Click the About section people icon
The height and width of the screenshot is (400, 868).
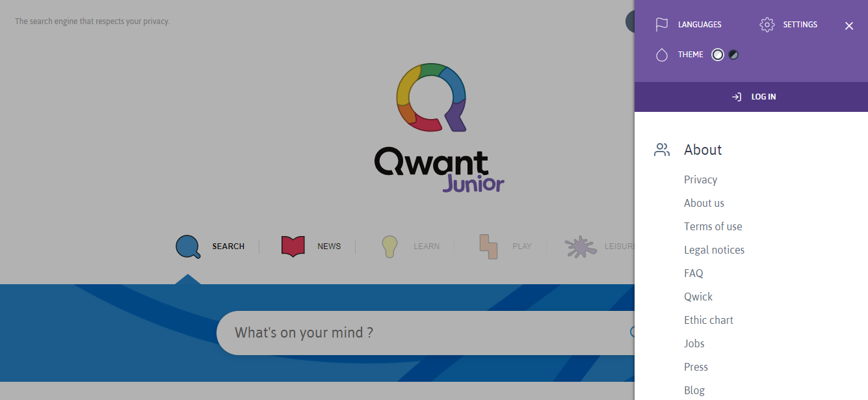click(x=662, y=150)
